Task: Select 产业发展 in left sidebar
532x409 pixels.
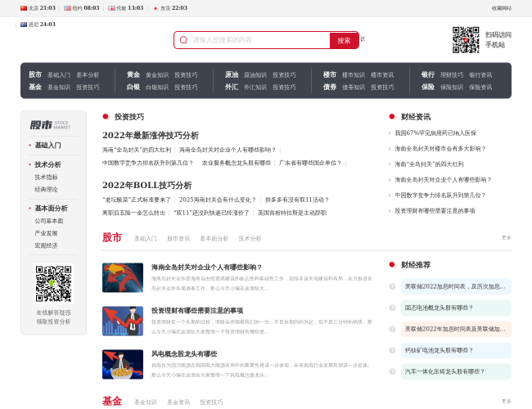Action: point(46,233)
